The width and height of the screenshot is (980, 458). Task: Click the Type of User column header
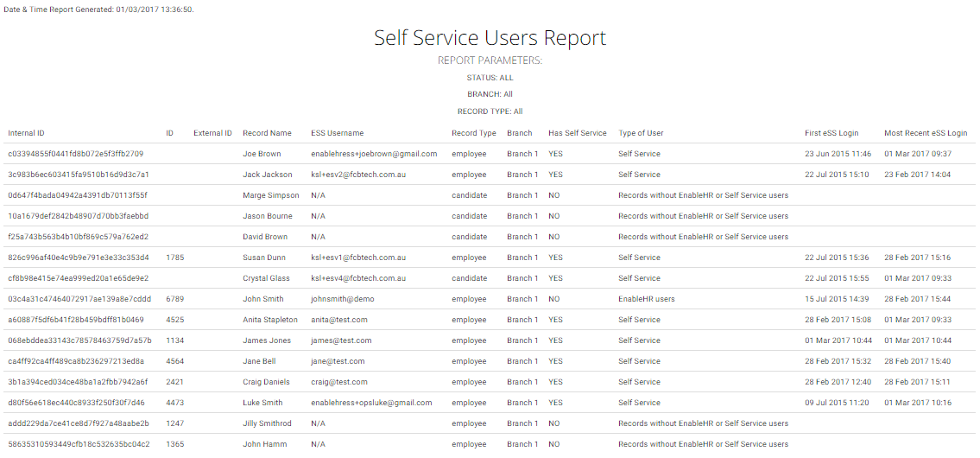tap(641, 133)
